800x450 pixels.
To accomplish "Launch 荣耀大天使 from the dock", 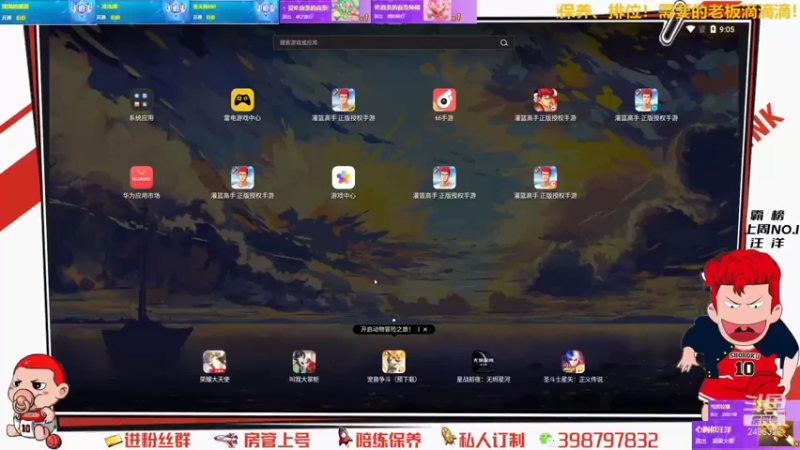I will pos(214,362).
